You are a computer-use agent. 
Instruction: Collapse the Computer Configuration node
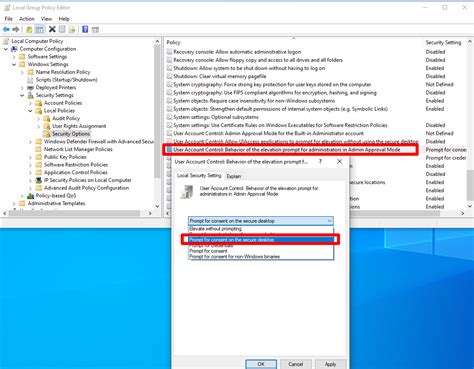pos(6,49)
